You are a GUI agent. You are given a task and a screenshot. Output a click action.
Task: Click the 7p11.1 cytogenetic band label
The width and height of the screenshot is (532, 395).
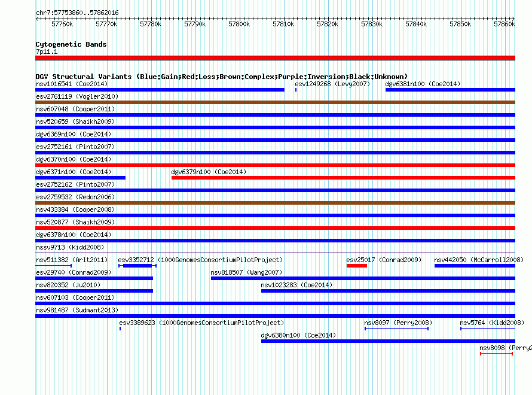pyautogui.click(x=47, y=51)
